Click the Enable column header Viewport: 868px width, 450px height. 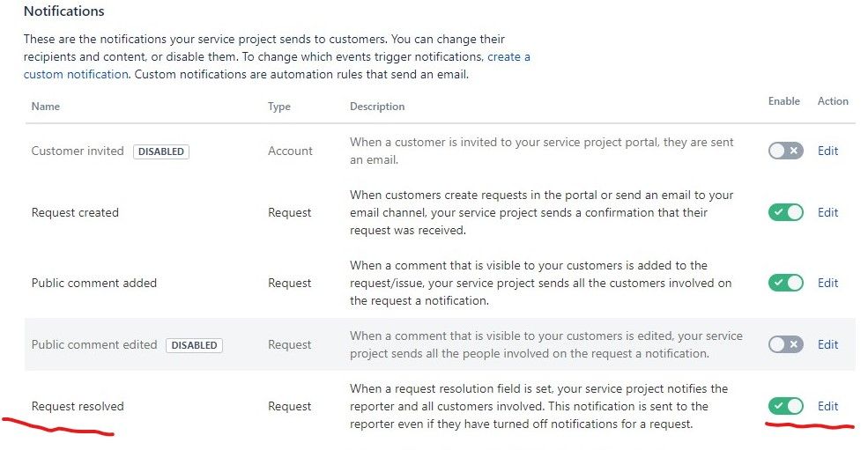click(784, 100)
